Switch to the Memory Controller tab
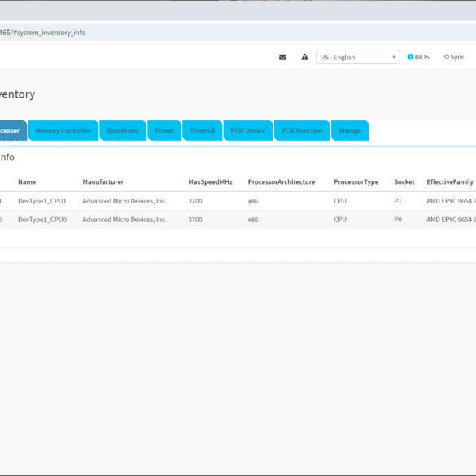 [x=63, y=130]
